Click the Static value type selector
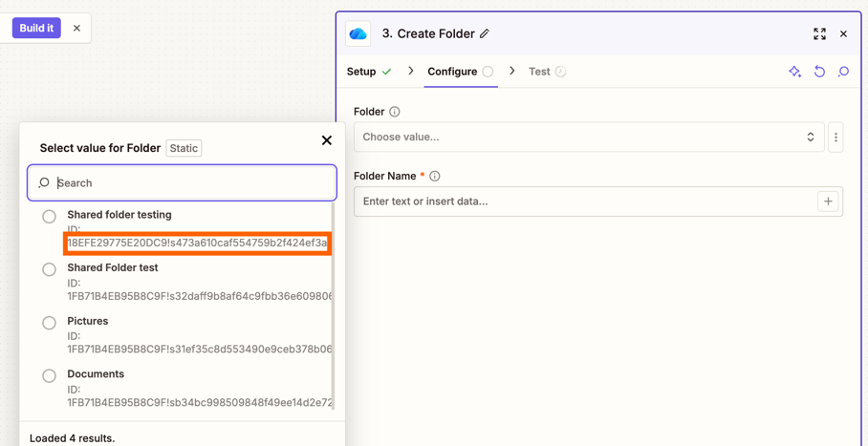 click(184, 148)
